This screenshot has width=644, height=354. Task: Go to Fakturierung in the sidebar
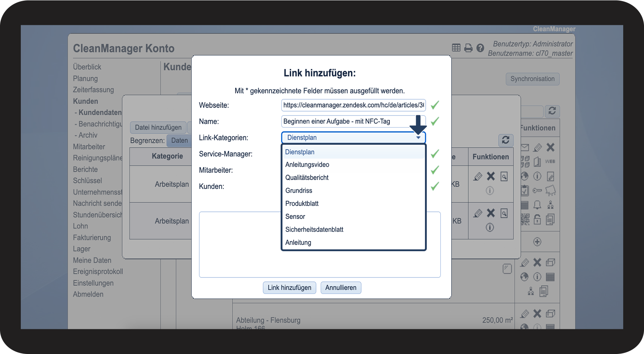point(92,238)
